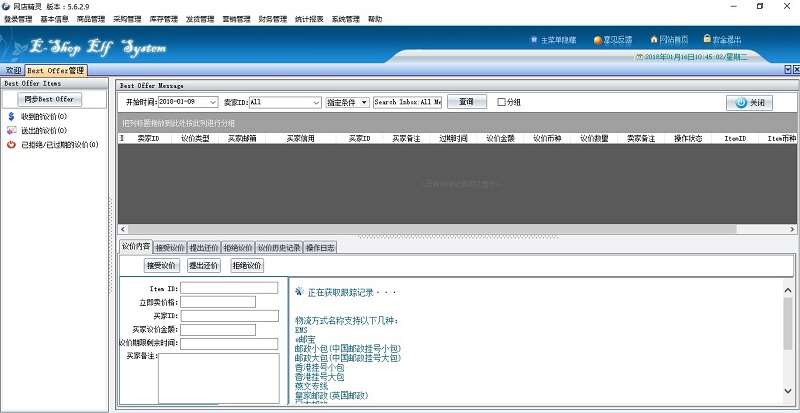Click the 接受议价 button below the tabs
Viewport: 800px width, 413px height.
pos(162,265)
